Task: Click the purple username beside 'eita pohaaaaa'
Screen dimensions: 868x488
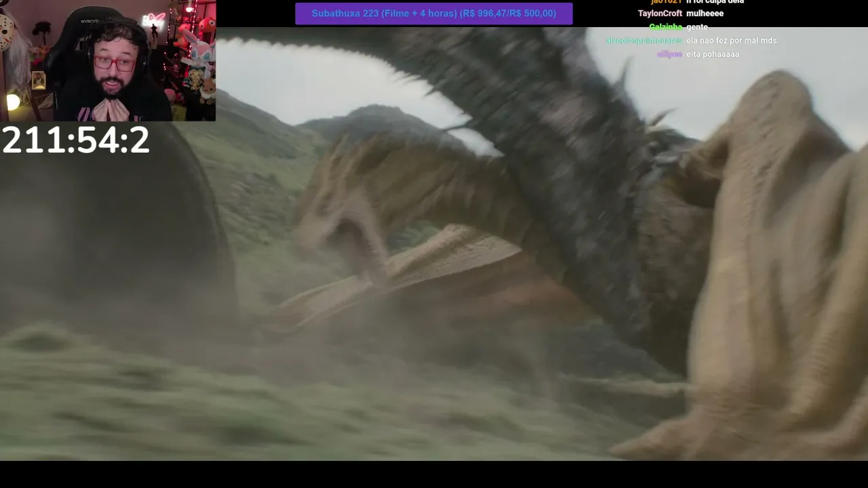Action: (669, 54)
